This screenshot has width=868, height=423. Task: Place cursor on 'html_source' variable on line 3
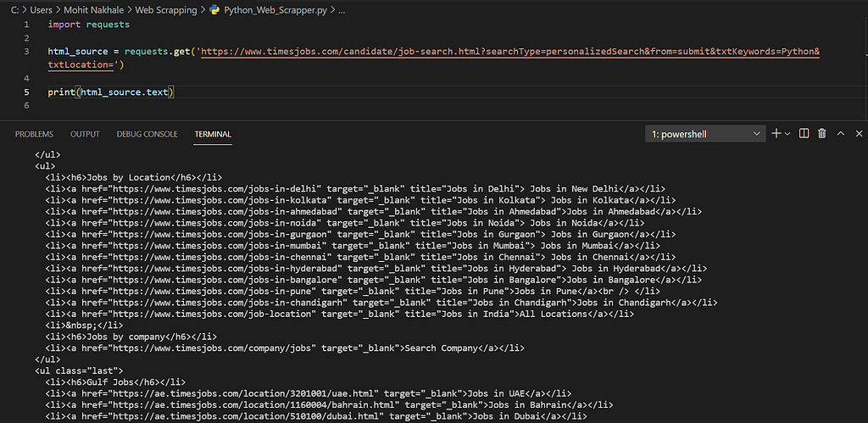pos(77,52)
